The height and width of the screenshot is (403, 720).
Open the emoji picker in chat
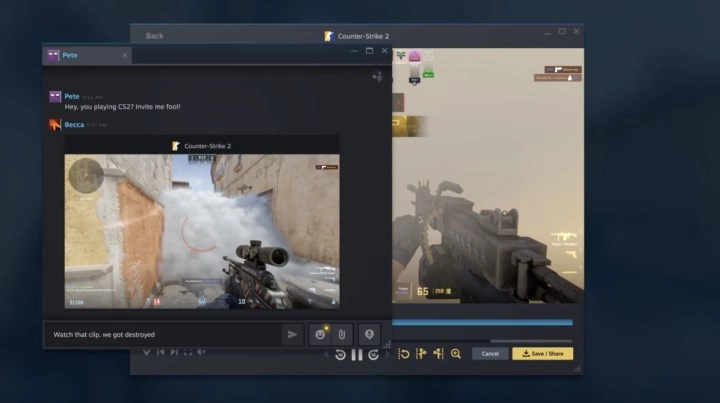[x=320, y=334]
